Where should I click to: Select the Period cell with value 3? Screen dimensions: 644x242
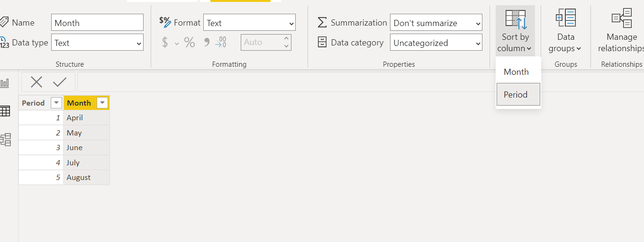(41, 147)
